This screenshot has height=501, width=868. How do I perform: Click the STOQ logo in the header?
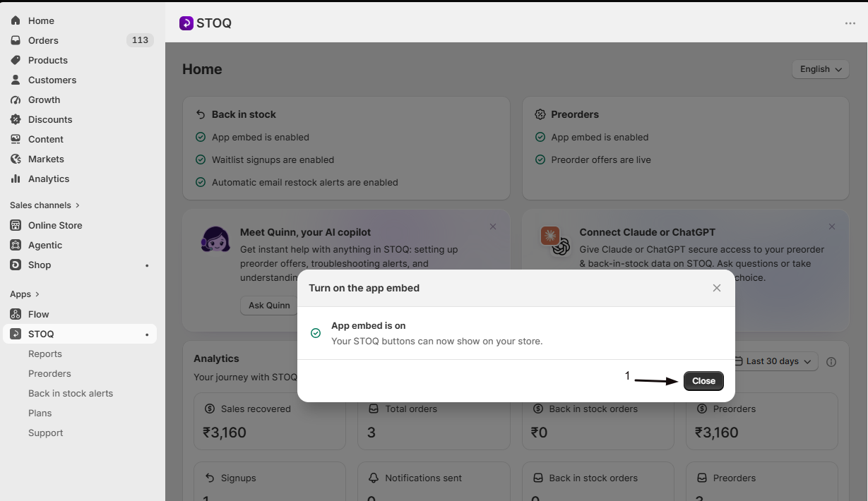coord(186,23)
